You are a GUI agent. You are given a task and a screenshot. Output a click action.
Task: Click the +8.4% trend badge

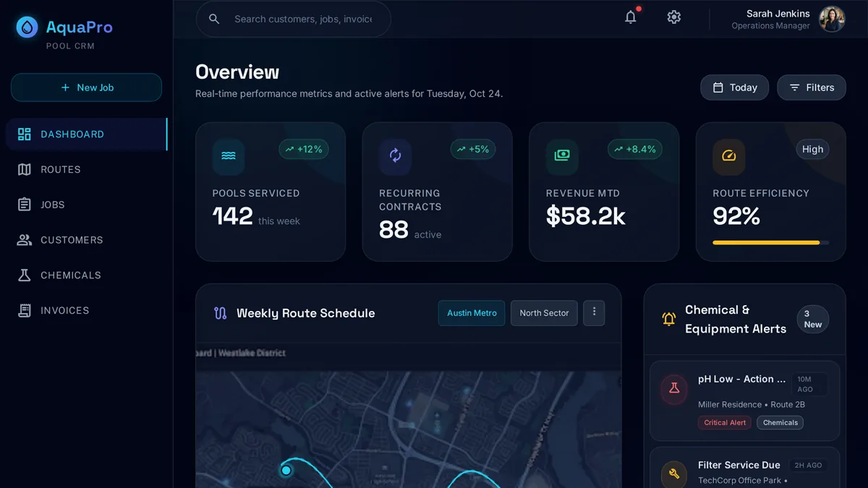[634, 150]
